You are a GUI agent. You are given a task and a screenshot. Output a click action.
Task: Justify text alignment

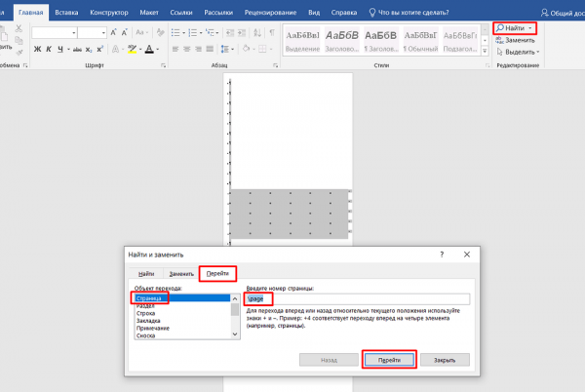click(210, 49)
